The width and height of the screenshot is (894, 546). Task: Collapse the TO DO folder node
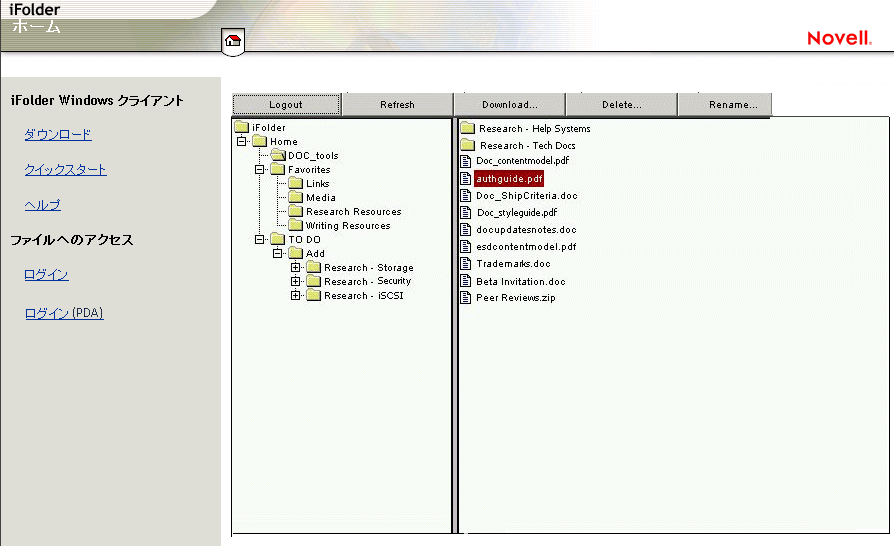click(x=260, y=240)
